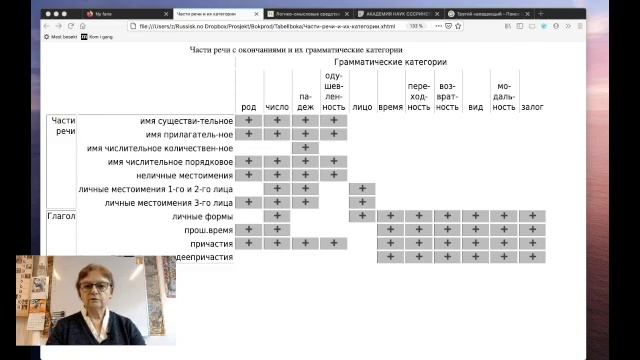Switch to the АКАДЕМИЯ НАУК tab
Image resolution: width=640 pixels, height=360 pixels.
click(x=398, y=14)
